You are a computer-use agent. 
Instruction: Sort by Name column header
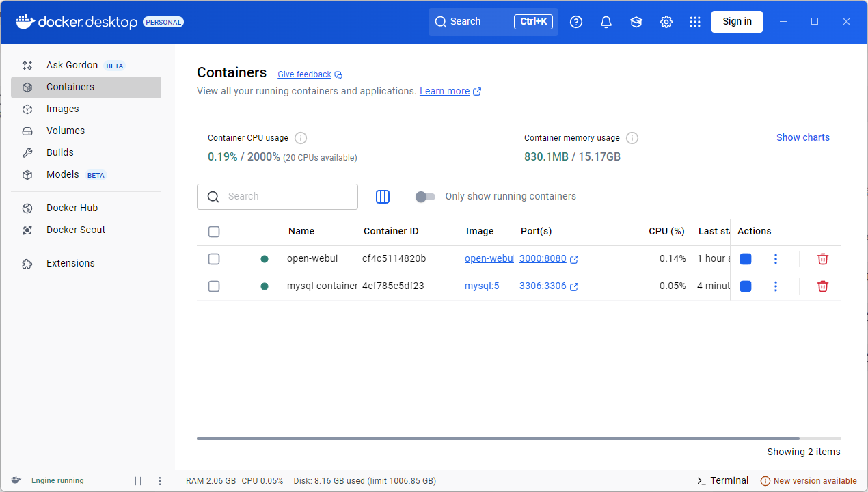click(301, 232)
